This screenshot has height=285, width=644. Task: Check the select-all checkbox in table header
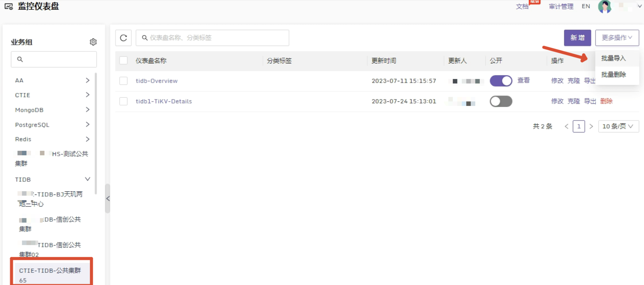point(123,61)
